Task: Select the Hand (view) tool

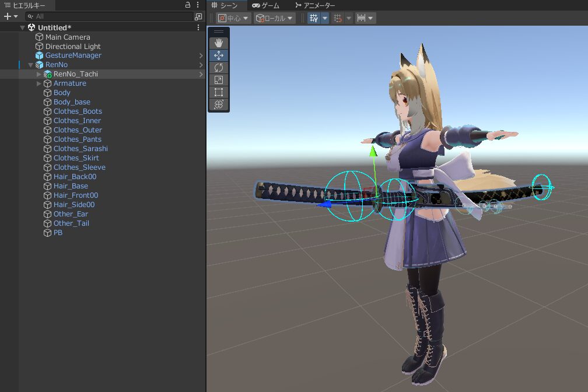Action: click(219, 43)
